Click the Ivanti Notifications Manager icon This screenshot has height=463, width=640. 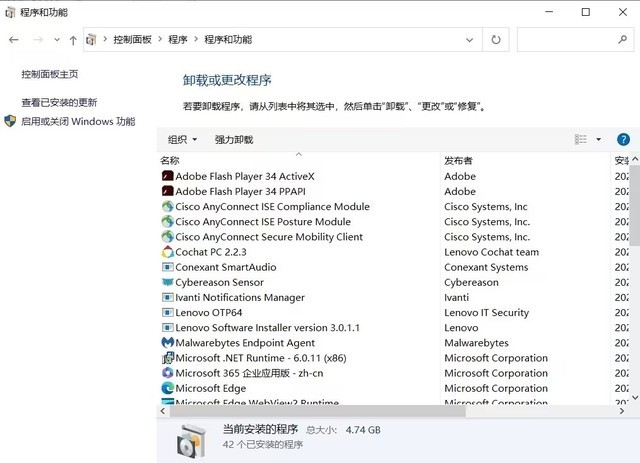point(168,297)
